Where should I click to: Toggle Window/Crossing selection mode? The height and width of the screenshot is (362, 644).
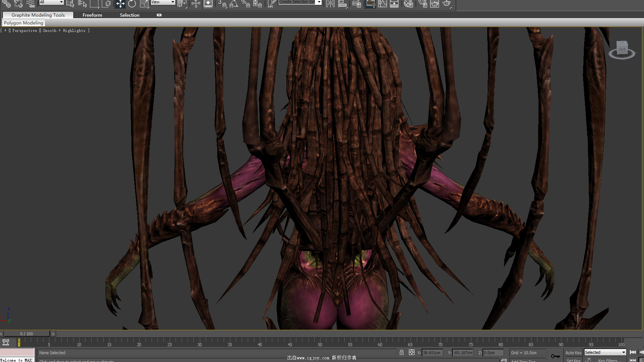tap(106, 4)
